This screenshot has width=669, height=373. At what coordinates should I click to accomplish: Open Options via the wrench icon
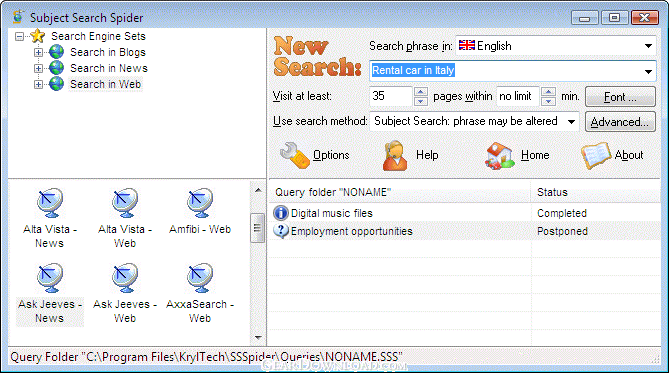click(294, 155)
